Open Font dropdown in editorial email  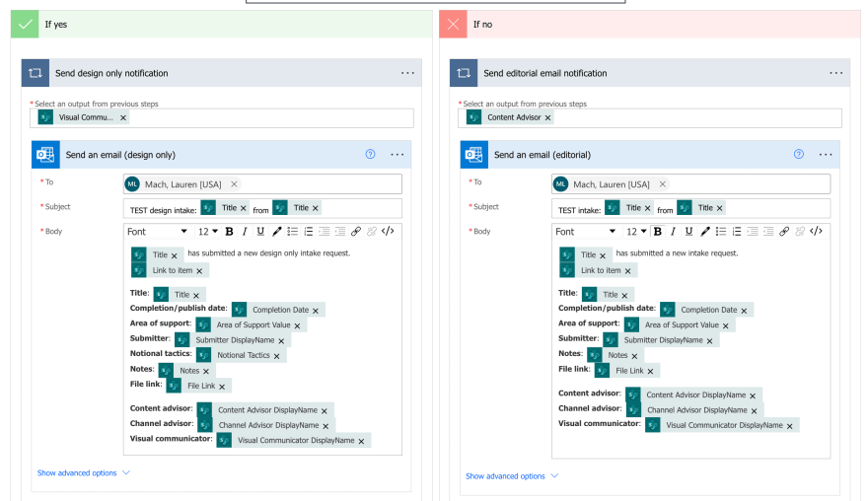pos(586,232)
